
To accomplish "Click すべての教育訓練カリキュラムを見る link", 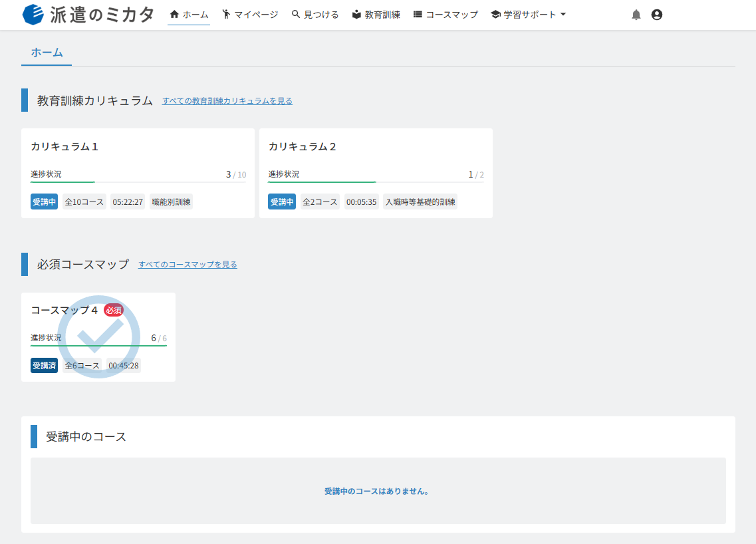I will tap(227, 101).
